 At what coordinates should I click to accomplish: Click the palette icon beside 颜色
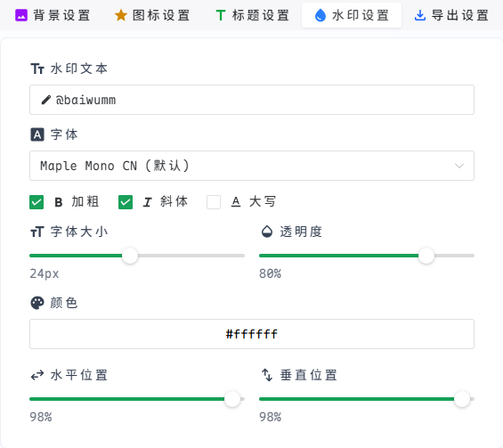(37, 303)
